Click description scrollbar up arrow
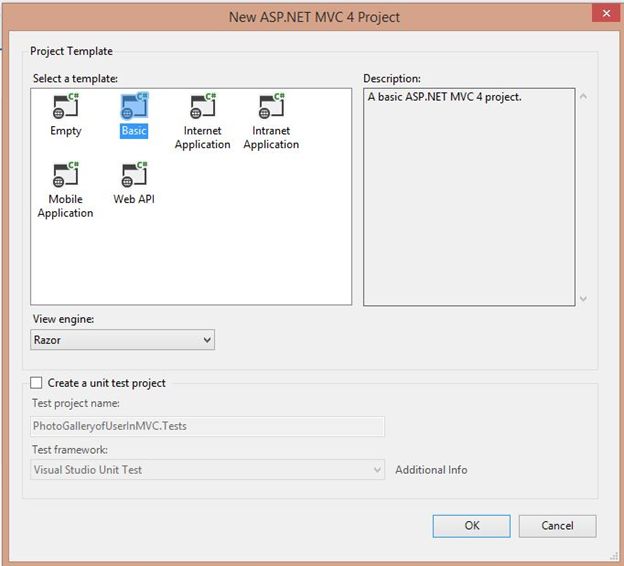The image size is (624, 566). [x=583, y=96]
